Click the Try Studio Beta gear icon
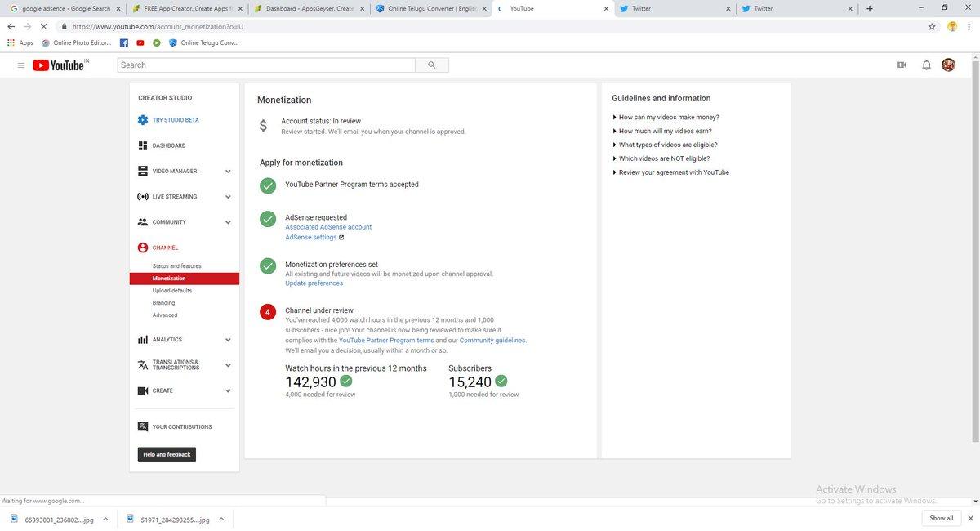Screen dimensions: 980x531 tap(143, 120)
